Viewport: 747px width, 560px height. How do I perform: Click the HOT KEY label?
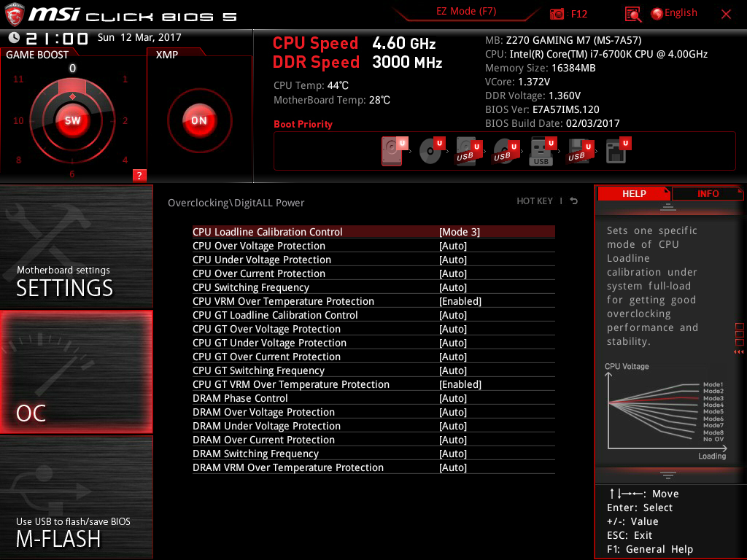(535, 201)
